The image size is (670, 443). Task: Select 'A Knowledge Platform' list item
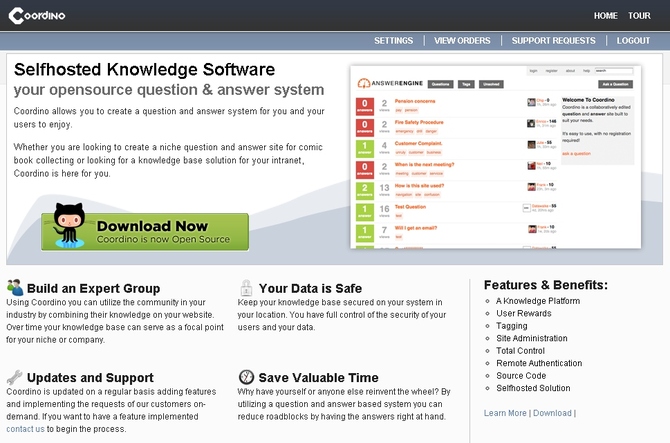pos(538,301)
